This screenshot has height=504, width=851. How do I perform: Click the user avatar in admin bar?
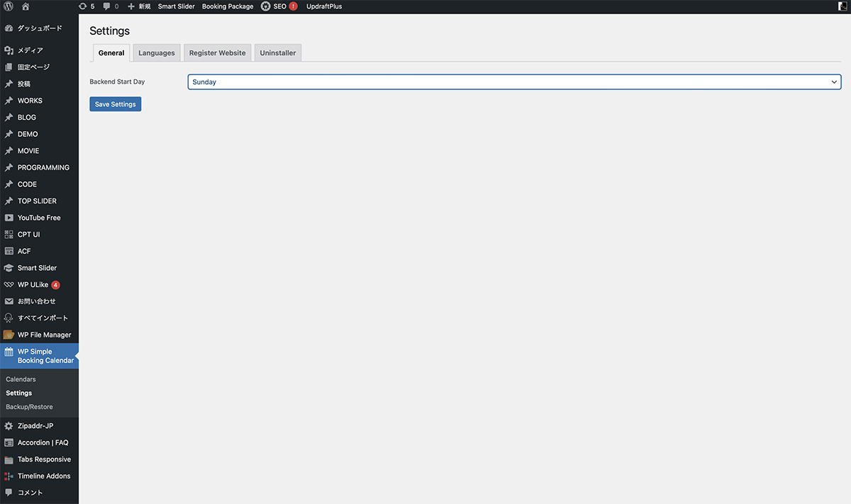coord(843,6)
